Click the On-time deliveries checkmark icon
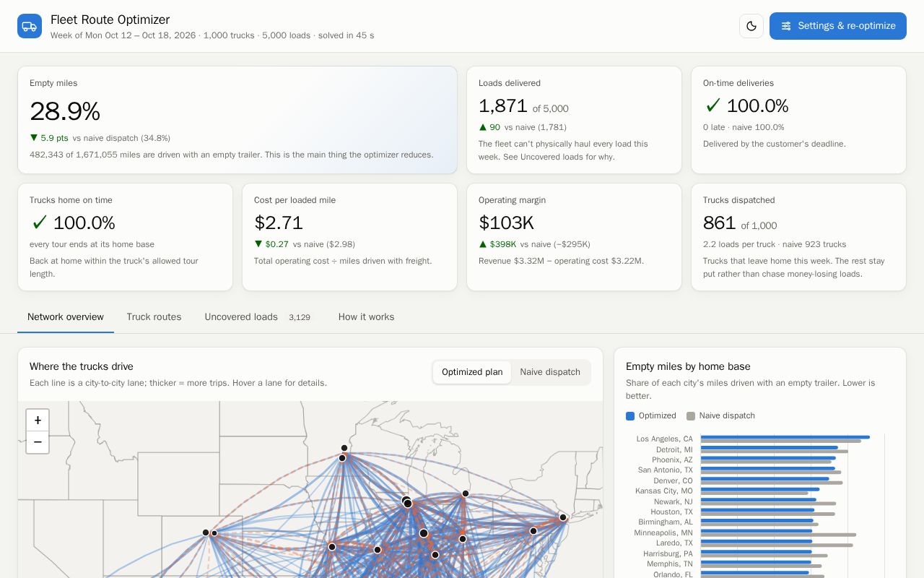The height and width of the screenshot is (578, 924). click(x=713, y=106)
